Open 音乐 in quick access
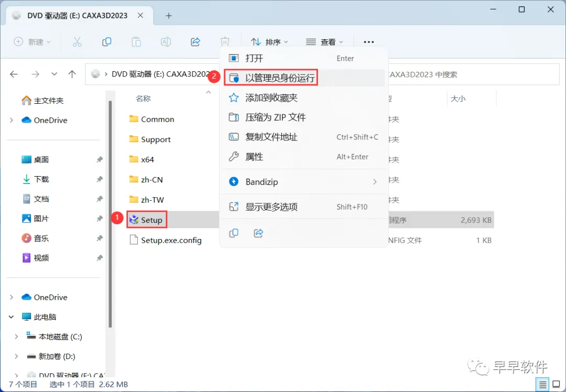The height and width of the screenshot is (392, 566). point(36,238)
